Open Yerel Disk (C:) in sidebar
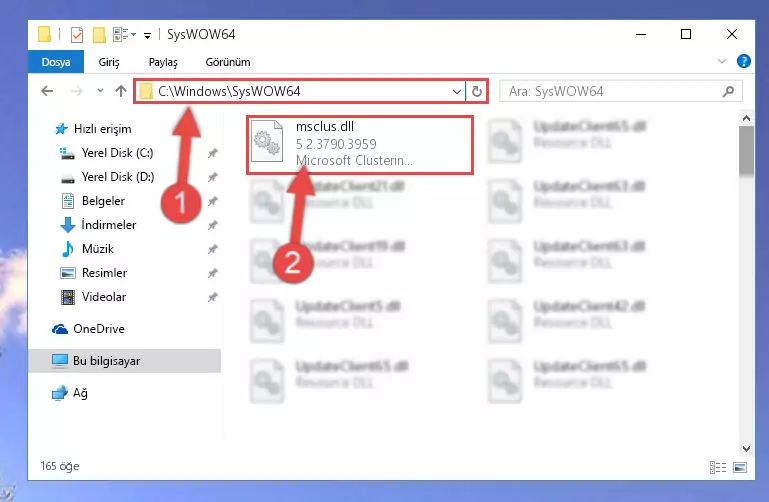Viewport: 769px width, 502px height. [x=107, y=153]
